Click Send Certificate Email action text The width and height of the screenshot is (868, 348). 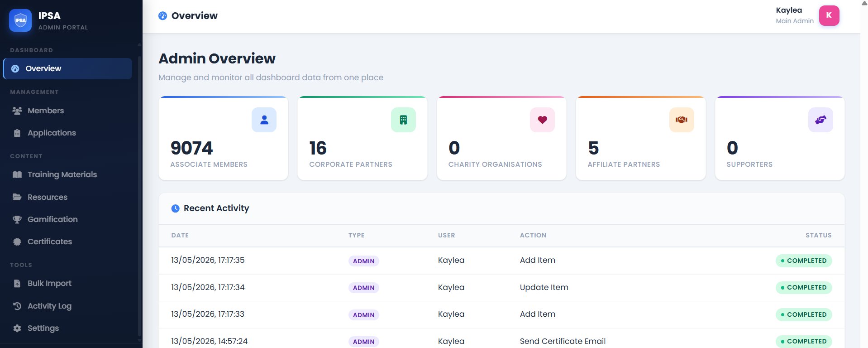point(563,341)
